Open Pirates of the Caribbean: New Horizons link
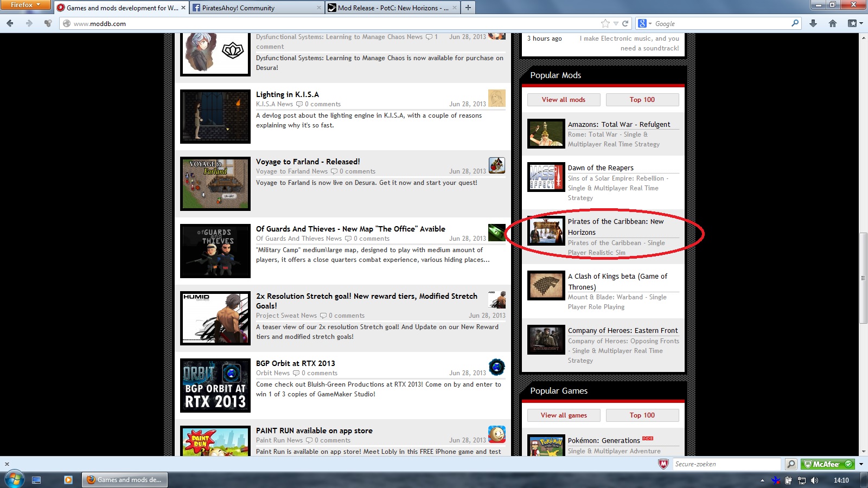This screenshot has width=868, height=488. point(616,227)
